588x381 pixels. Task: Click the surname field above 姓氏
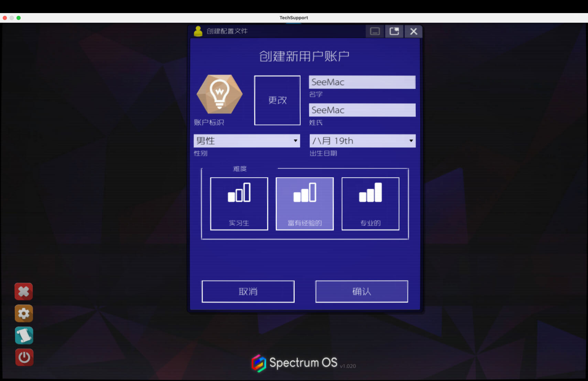pyautogui.click(x=362, y=110)
